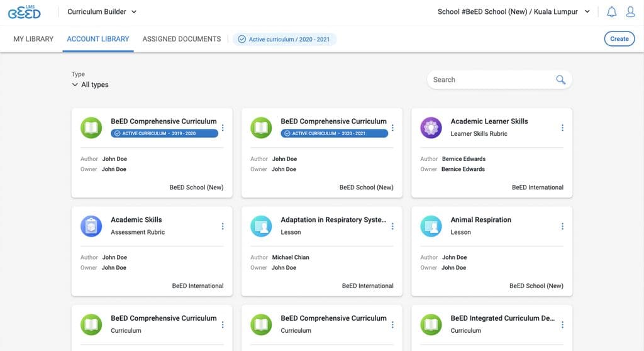Open the school selector dropdown for Kuala Lumpur
644x351 pixels.
click(514, 12)
